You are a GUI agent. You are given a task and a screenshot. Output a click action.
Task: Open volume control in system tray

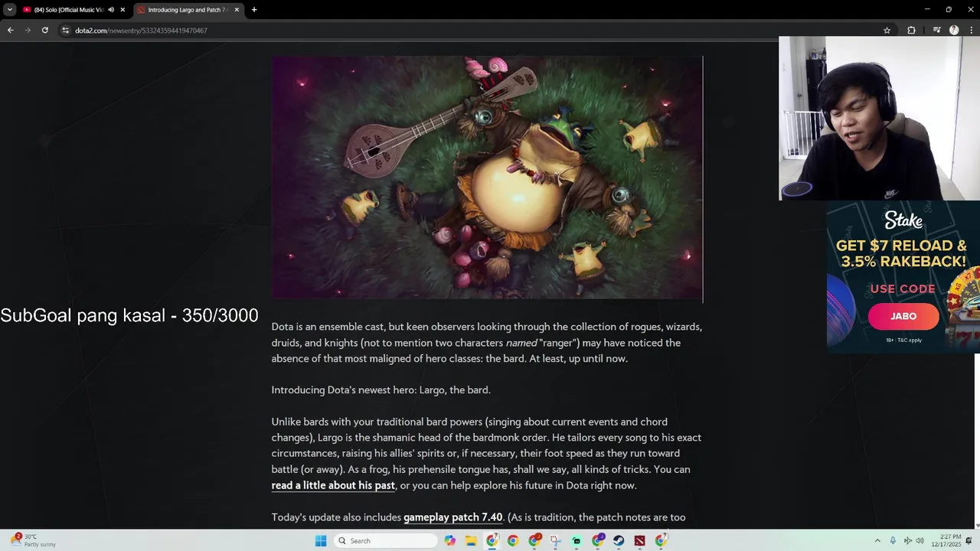(920, 541)
